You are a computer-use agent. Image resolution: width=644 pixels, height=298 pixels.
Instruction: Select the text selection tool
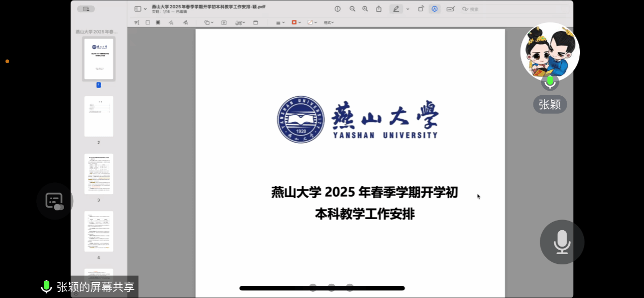click(x=136, y=22)
